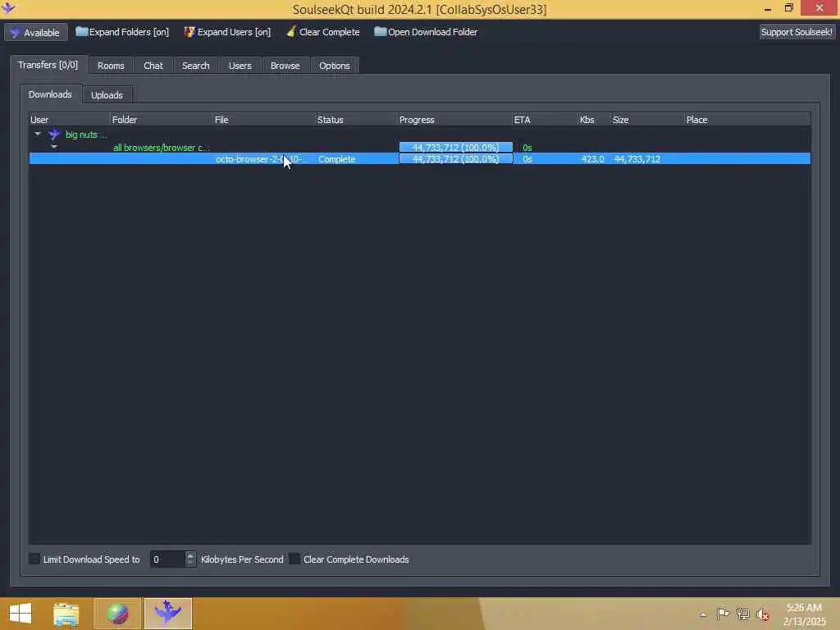The width and height of the screenshot is (840, 630).
Task: Open the colorful ball app on taskbar
Action: tap(117, 614)
